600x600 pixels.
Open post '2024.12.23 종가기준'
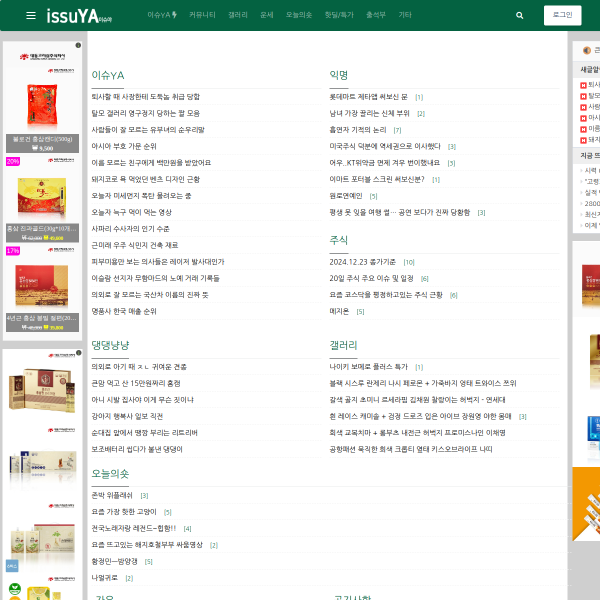coord(362,262)
